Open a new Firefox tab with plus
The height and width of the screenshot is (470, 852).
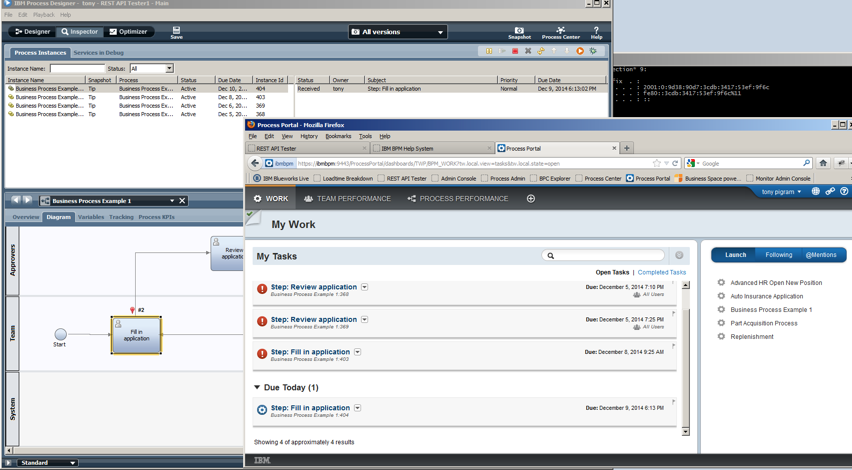[x=627, y=148]
